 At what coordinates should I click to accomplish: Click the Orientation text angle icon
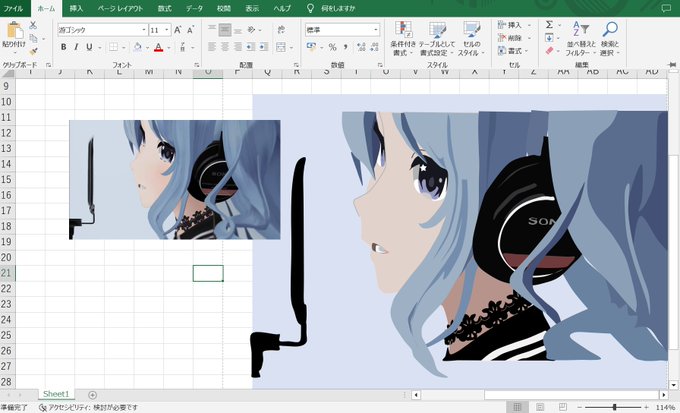tap(251, 30)
